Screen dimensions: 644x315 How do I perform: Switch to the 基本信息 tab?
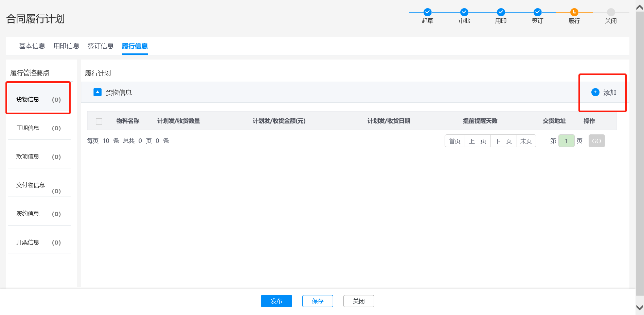pyautogui.click(x=32, y=46)
